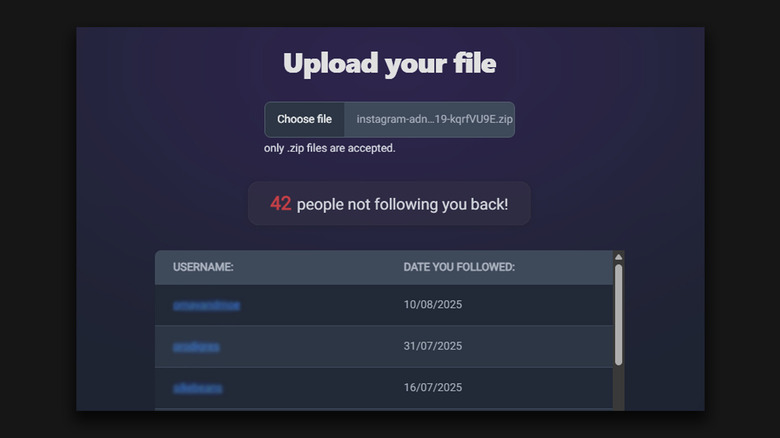The width and height of the screenshot is (780, 438).
Task: Click the selected instagram .zip file name
Action: pyautogui.click(x=434, y=119)
